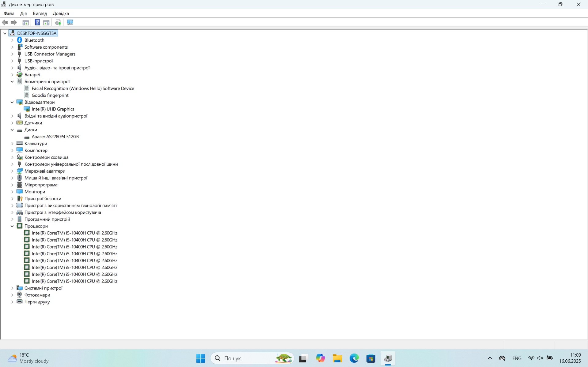Open Microsoft Store from taskbar
The width and height of the screenshot is (588, 367).
coord(371,358)
